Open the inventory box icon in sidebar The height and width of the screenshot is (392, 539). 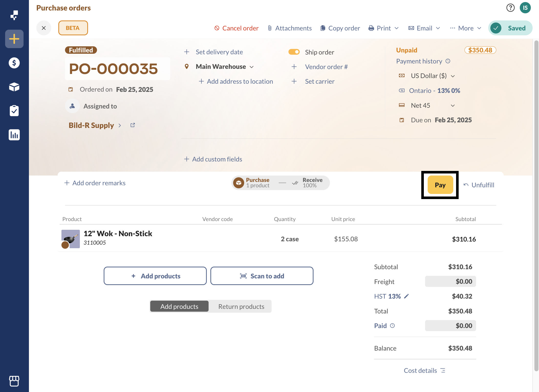coord(14,87)
